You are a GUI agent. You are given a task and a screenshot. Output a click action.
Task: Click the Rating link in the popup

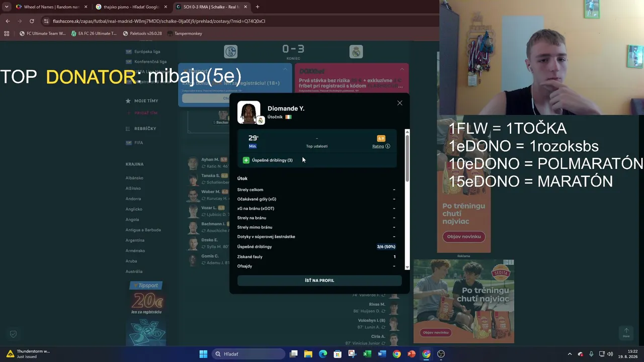378,146
